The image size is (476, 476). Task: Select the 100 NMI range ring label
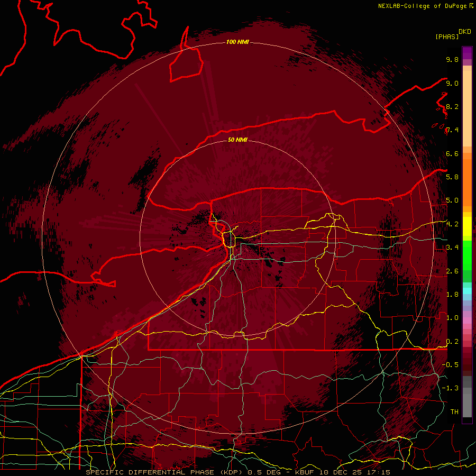click(x=237, y=42)
